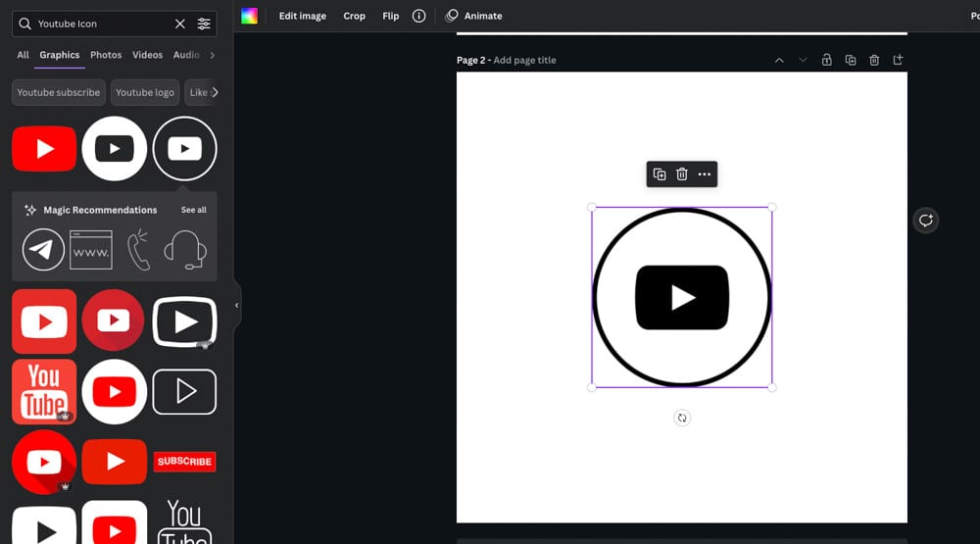Pick the 'You Tube' red text logo

click(x=44, y=391)
